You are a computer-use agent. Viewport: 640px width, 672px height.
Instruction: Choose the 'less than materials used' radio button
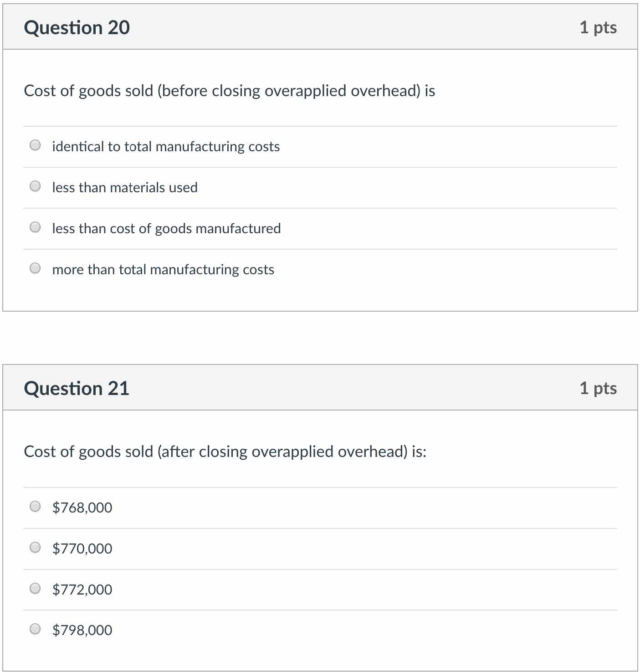35,186
